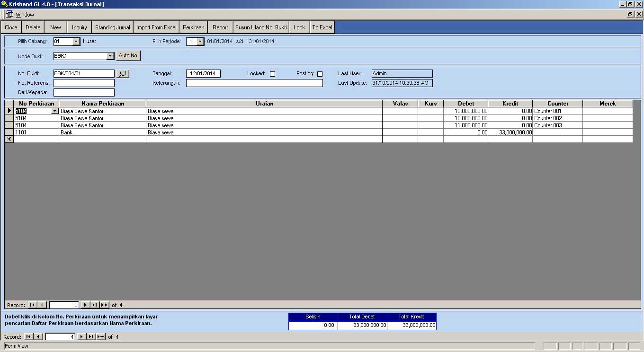The image size is (644, 352).
Task: Click the Debet cell 11,000,000.00
Action: [x=466, y=125]
